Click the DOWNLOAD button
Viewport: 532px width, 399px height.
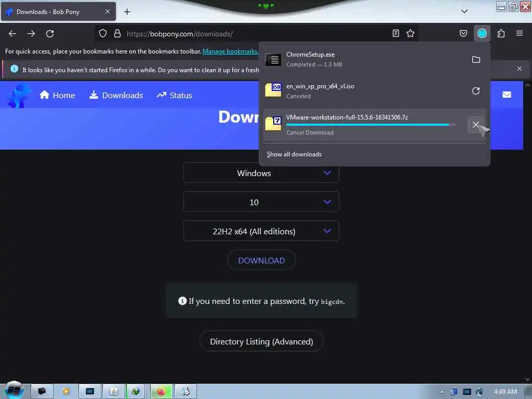(261, 260)
